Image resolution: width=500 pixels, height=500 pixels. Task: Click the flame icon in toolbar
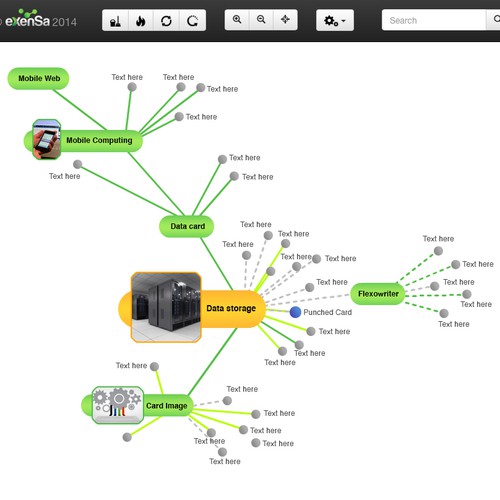point(141,21)
